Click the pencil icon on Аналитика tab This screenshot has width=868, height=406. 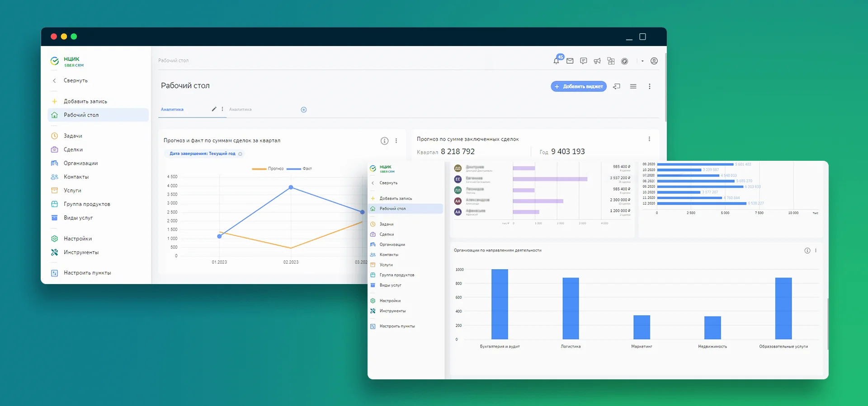click(x=214, y=109)
